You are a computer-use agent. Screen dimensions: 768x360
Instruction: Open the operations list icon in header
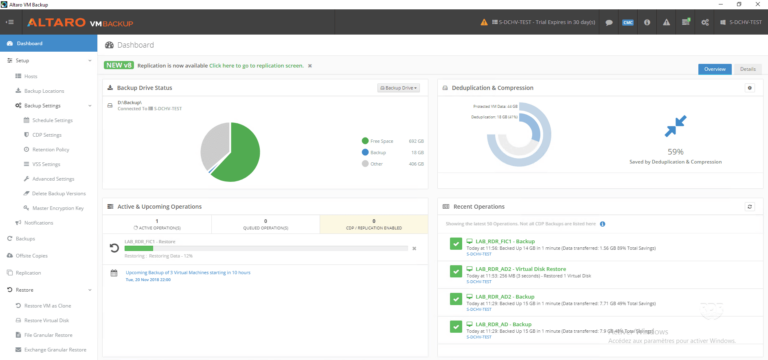(686, 22)
